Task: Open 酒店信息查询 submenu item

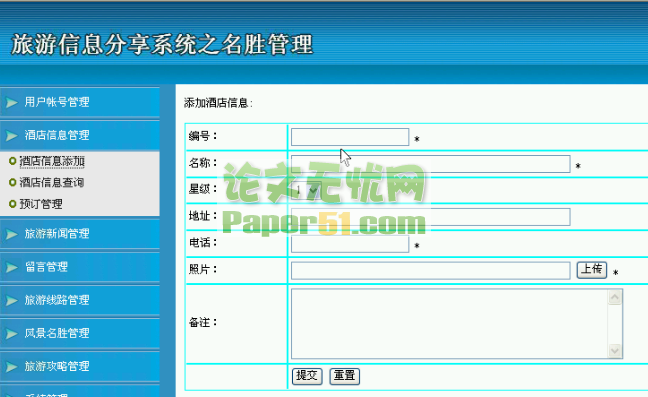Action: [52, 182]
